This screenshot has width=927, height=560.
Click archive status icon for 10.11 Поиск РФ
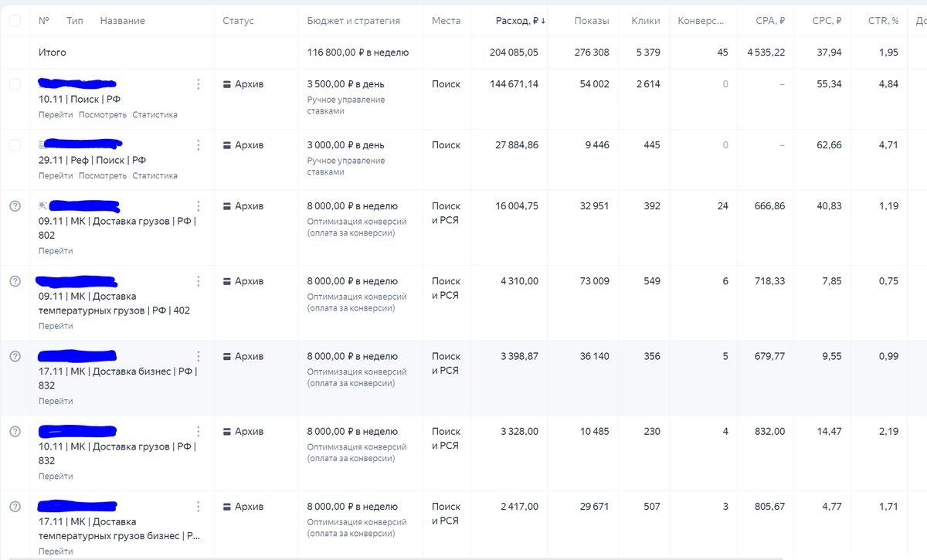pyautogui.click(x=227, y=84)
